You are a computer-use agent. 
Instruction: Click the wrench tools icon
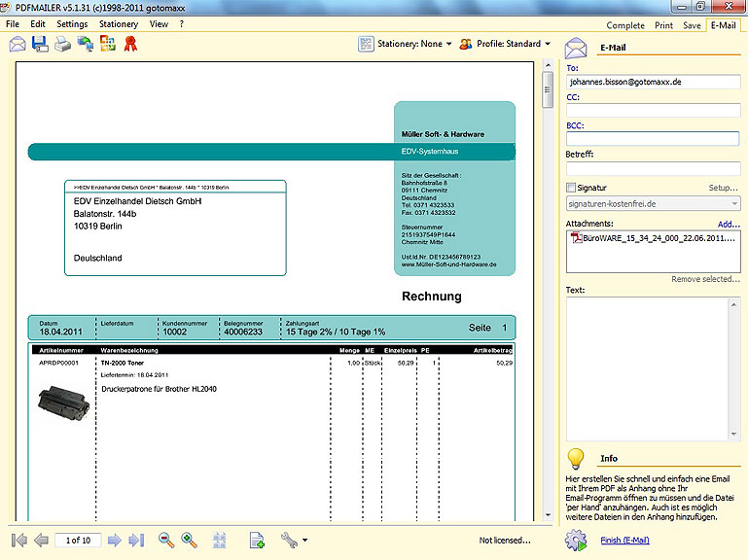tap(290, 540)
